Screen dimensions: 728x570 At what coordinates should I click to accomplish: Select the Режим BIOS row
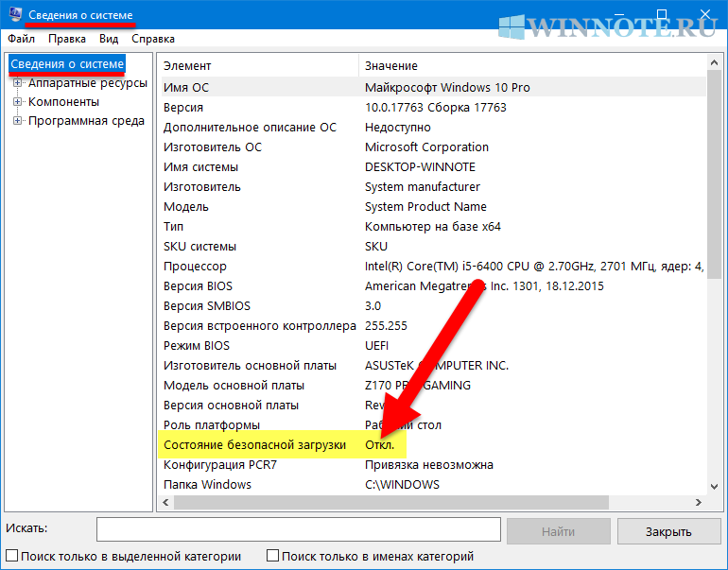click(434, 346)
